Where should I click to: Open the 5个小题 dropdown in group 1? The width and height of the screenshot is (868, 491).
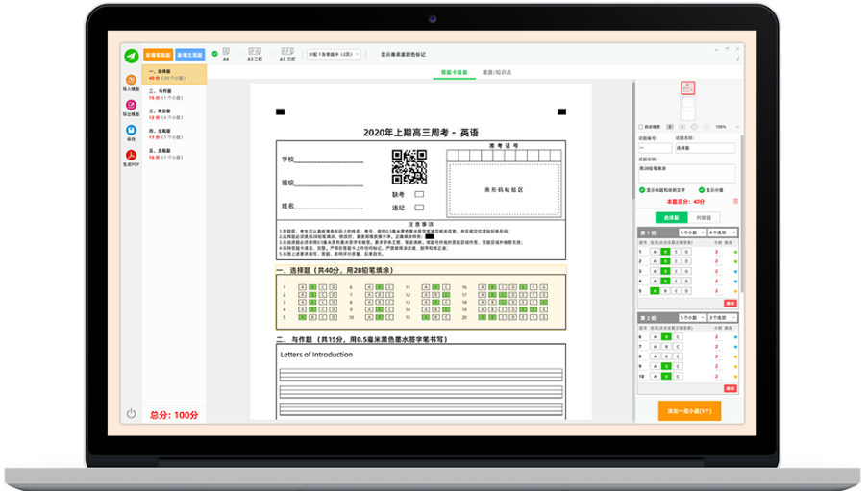(x=692, y=233)
